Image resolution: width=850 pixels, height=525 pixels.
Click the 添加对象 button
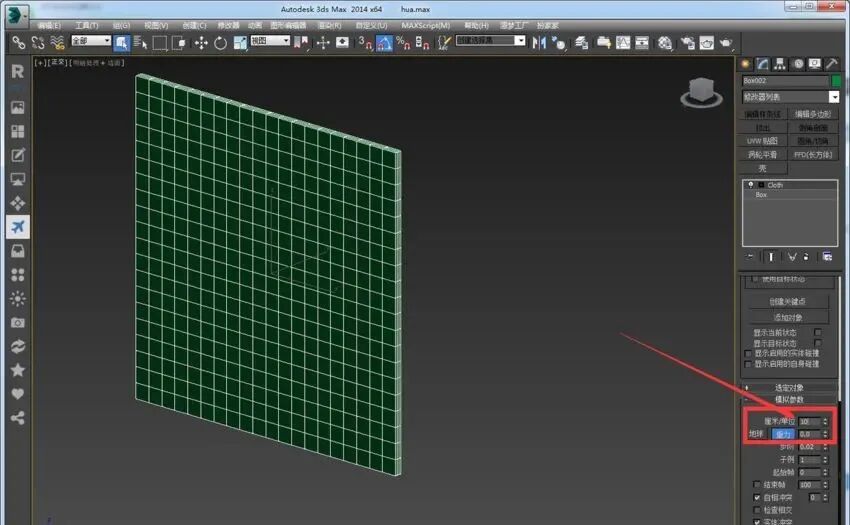(788, 317)
